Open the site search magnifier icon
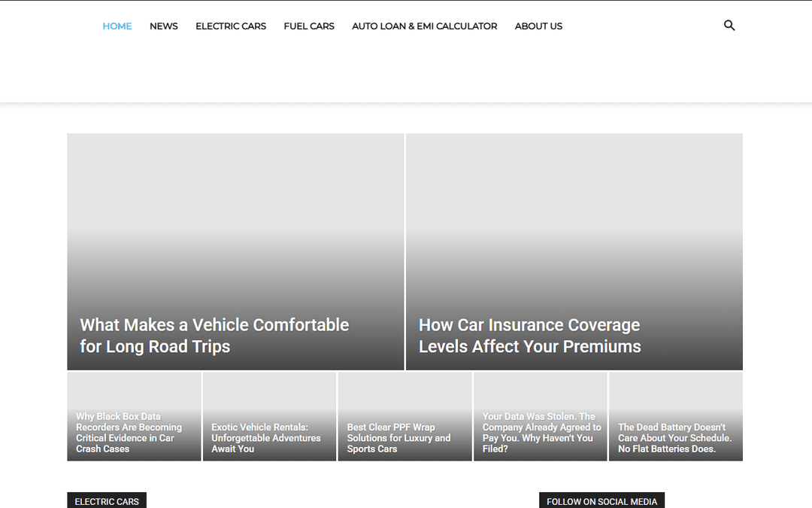The width and height of the screenshot is (812, 508). [729, 26]
